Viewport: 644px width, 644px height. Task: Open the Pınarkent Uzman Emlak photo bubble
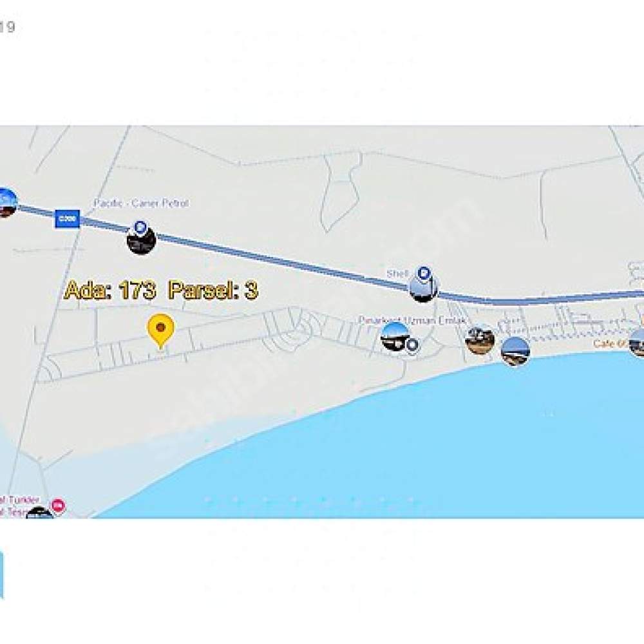coord(395,336)
